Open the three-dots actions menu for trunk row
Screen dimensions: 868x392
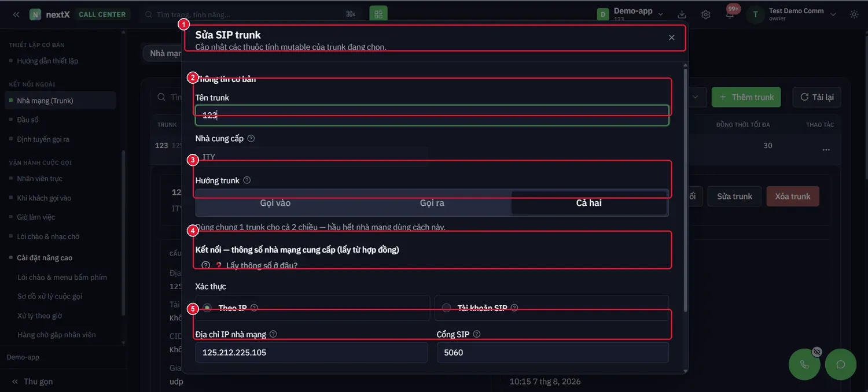click(x=826, y=150)
